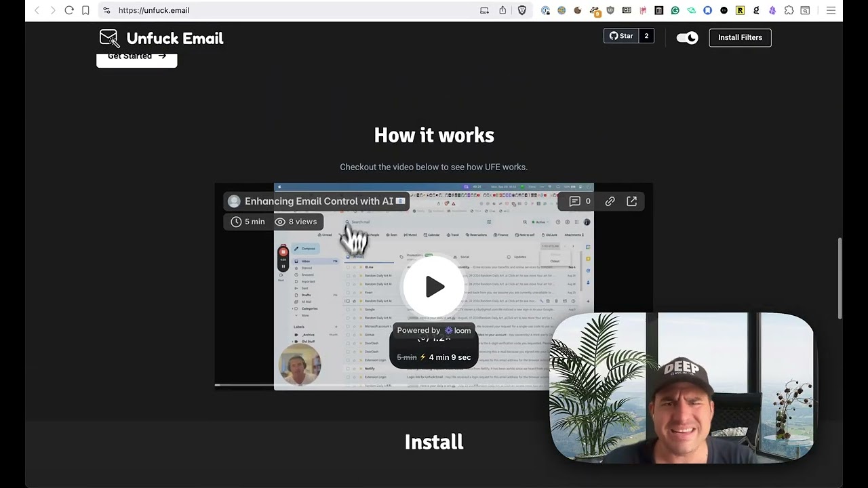
Task: Click the Install Filters button
Action: pos(740,37)
